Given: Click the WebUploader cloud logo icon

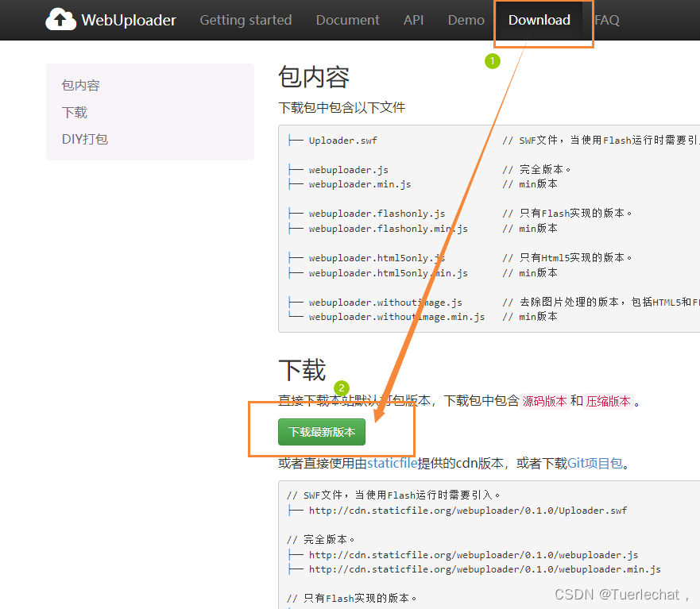Looking at the screenshot, I should coord(60,20).
